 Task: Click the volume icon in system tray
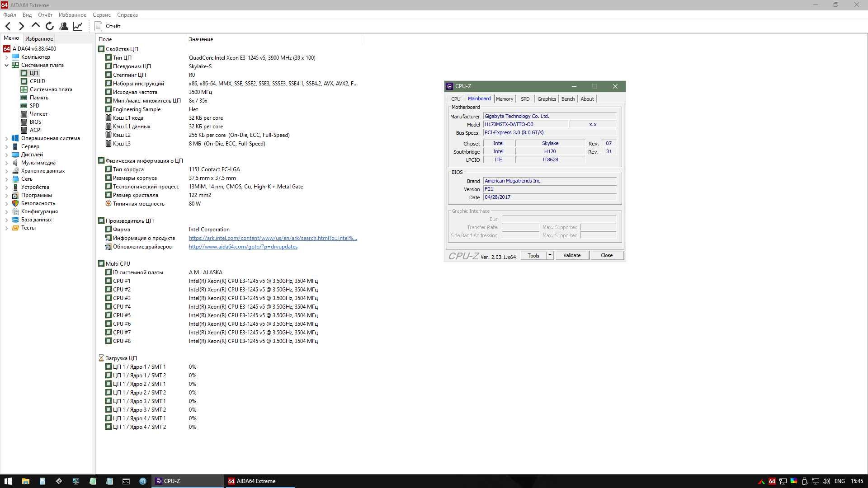pos(826,481)
